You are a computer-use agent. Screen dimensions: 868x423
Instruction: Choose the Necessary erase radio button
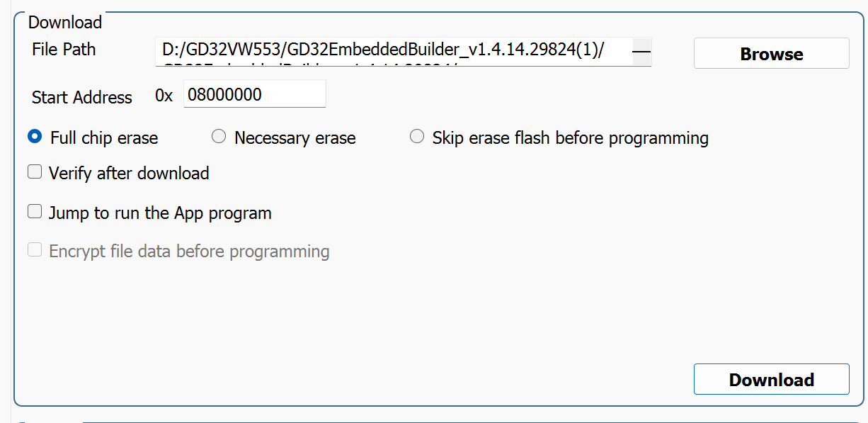point(219,137)
